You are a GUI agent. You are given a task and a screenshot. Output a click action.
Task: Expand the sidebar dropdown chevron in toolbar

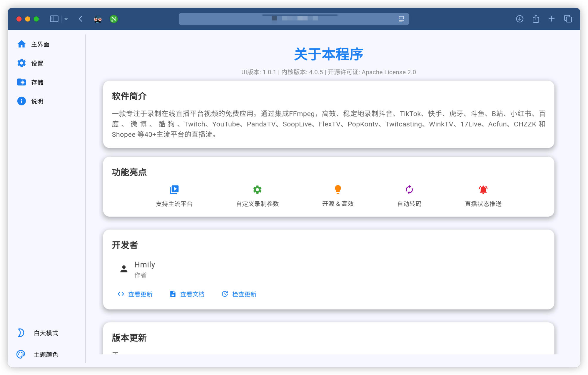click(66, 19)
